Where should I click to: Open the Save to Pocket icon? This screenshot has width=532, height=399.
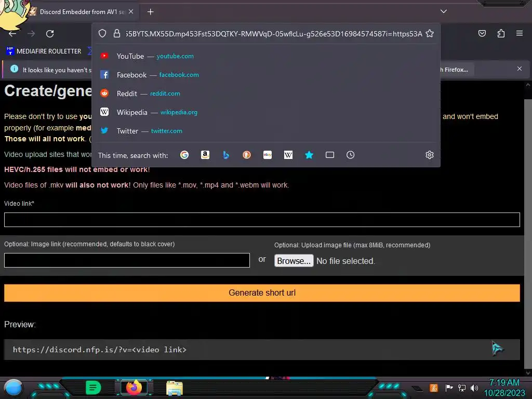pos(482,33)
